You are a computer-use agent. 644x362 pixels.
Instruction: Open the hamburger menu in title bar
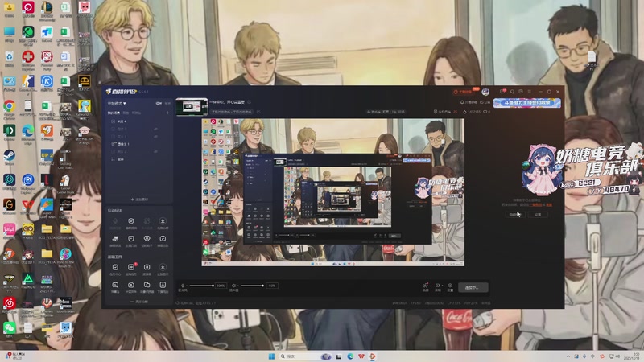point(530,92)
